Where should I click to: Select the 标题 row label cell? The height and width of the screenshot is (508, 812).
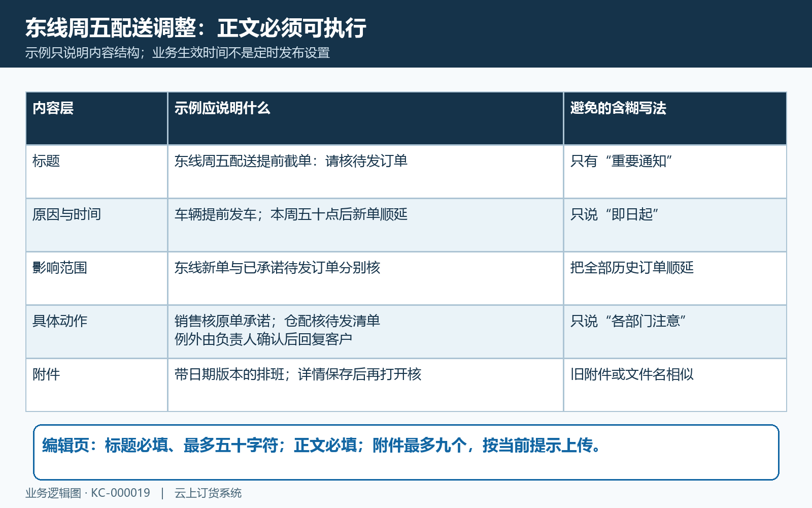coord(96,172)
